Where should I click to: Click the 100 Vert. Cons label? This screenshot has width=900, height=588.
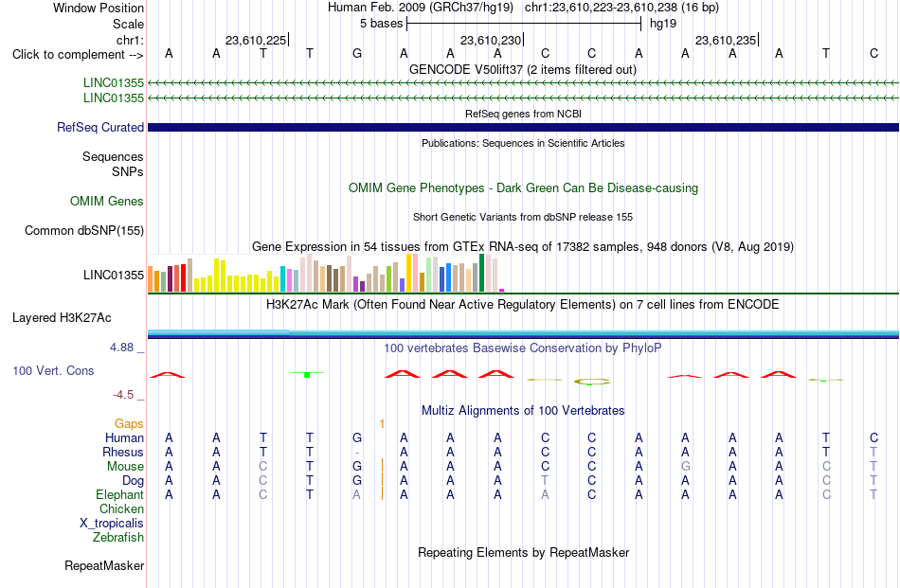pos(53,370)
